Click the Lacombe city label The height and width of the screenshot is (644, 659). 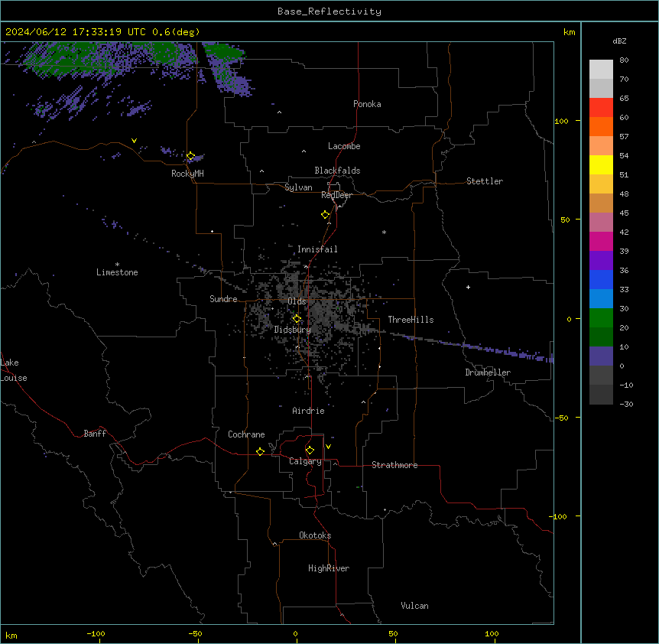click(x=344, y=146)
